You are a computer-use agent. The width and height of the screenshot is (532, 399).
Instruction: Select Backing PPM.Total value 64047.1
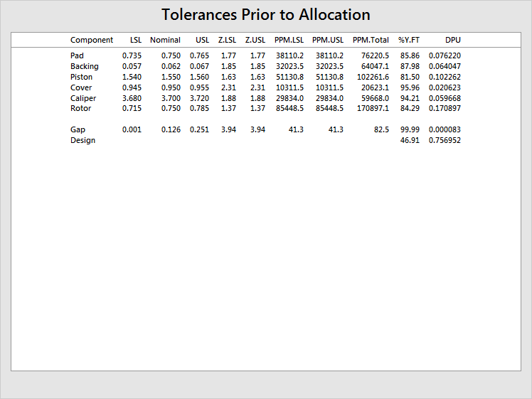pos(375,67)
